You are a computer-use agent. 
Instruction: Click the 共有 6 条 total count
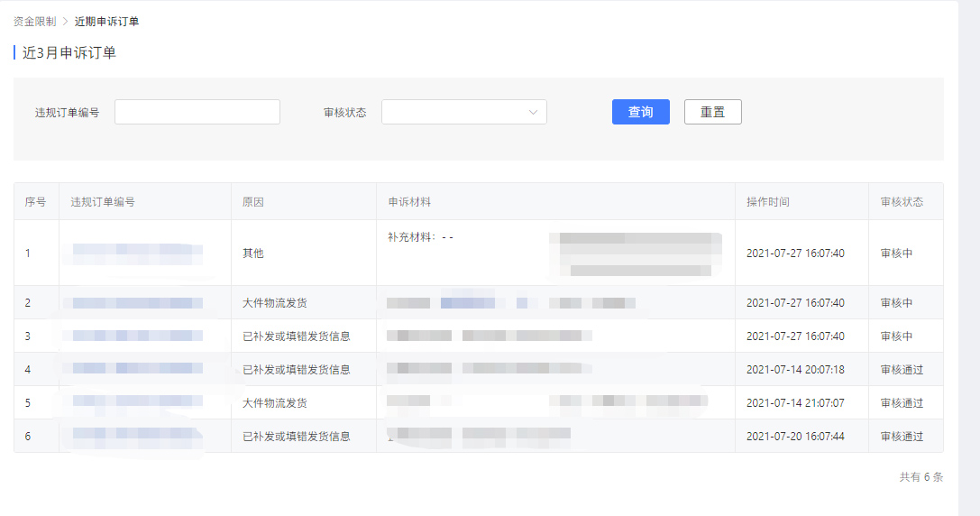tap(921, 476)
